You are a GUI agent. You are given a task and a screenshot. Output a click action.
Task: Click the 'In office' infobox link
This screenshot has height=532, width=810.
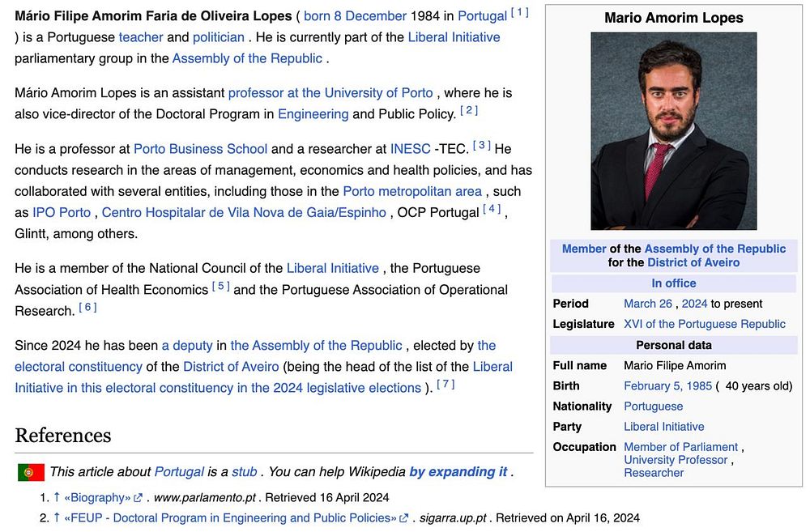[x=674, y=283]
